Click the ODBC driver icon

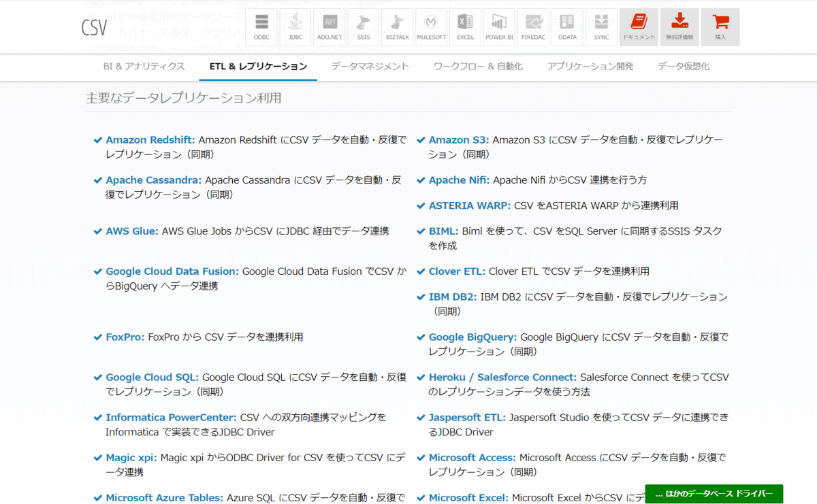[x=261, y=27]
